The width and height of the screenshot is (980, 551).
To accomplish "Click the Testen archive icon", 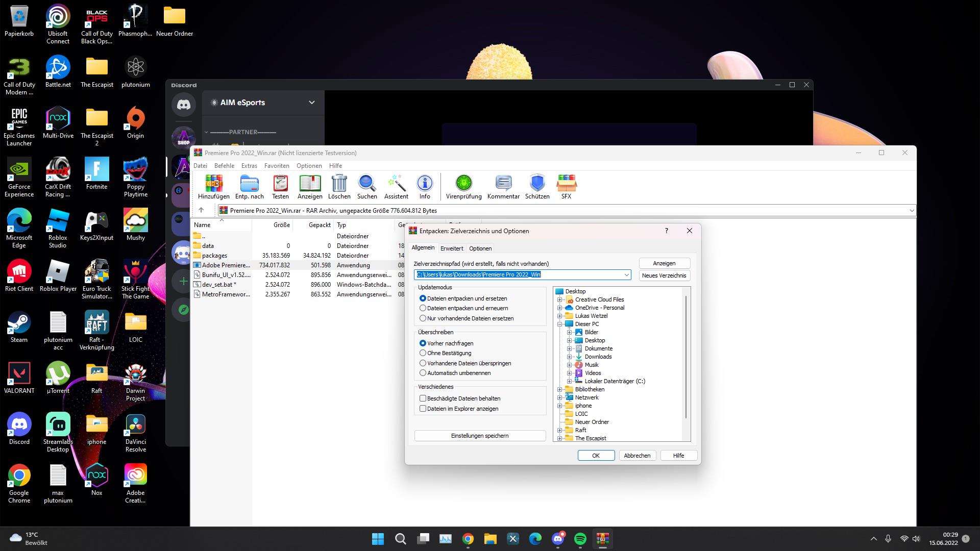I will pyautogui.click(x=280, y=186).
